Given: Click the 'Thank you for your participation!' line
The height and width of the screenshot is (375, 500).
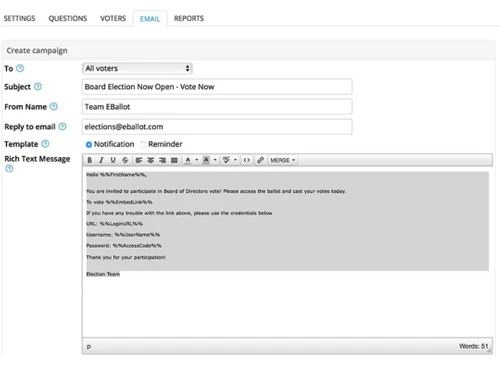Looking at the screenshot, I should (x=126, y=257).
